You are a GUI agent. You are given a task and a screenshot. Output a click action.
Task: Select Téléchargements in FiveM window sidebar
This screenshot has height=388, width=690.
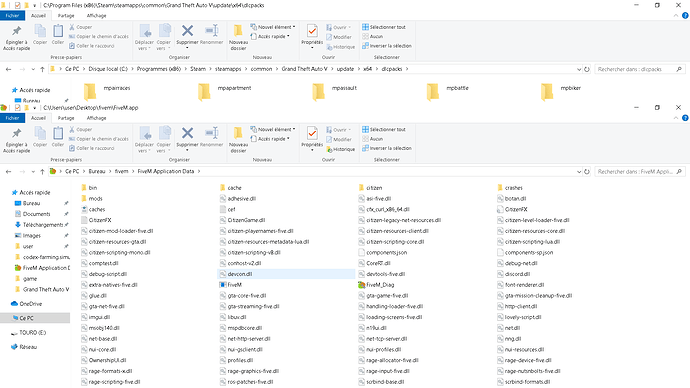(42, 225)
